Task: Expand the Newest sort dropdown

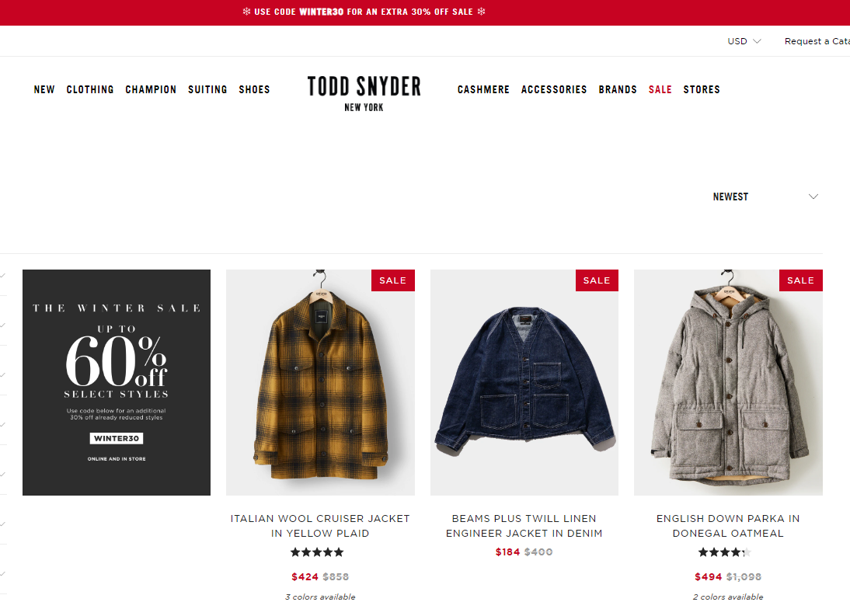Action: coord(765,197)
